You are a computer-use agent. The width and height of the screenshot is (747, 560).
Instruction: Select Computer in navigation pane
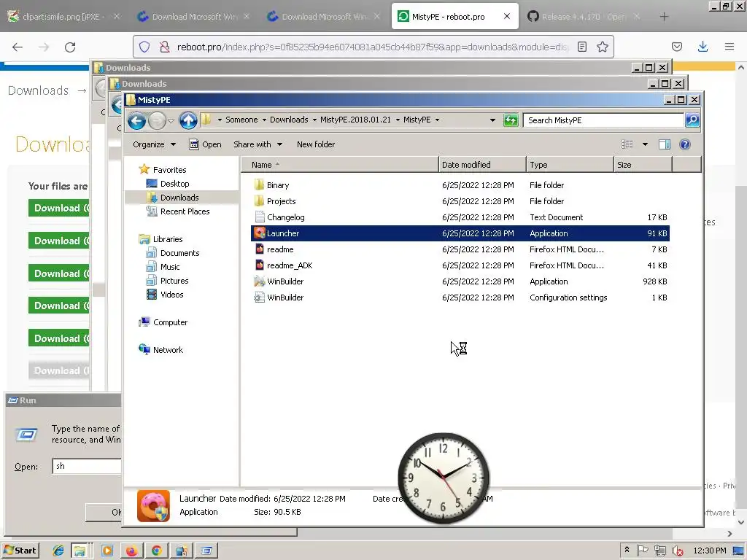point(170,322)
